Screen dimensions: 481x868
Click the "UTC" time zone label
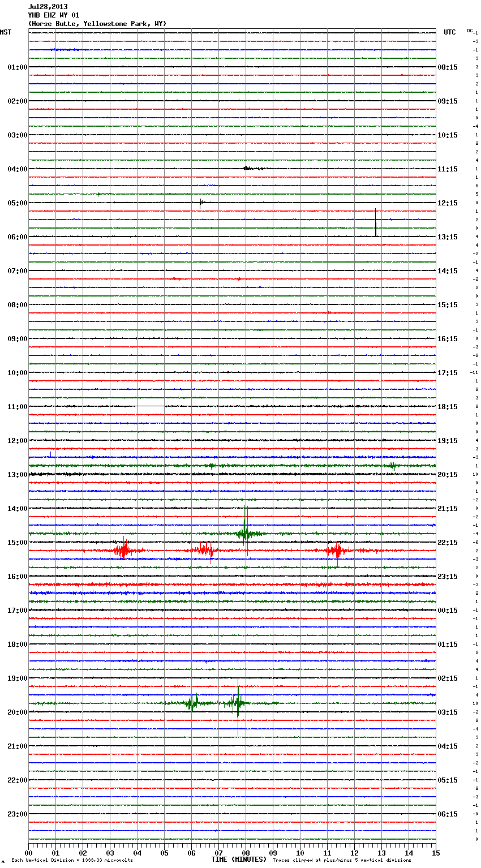[450, 32]
